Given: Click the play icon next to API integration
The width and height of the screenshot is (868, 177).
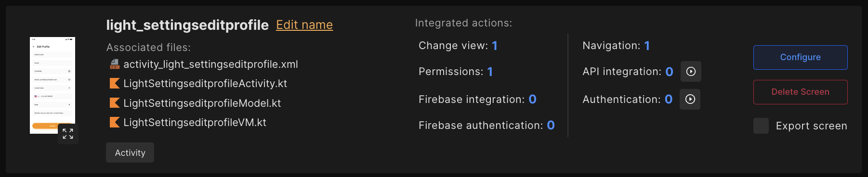Looking at the screenshot, I should point(691,72).
